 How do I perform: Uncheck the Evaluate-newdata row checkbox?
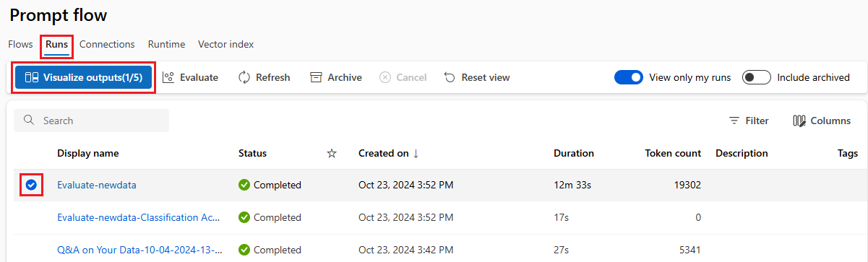(x=31, y=185)
